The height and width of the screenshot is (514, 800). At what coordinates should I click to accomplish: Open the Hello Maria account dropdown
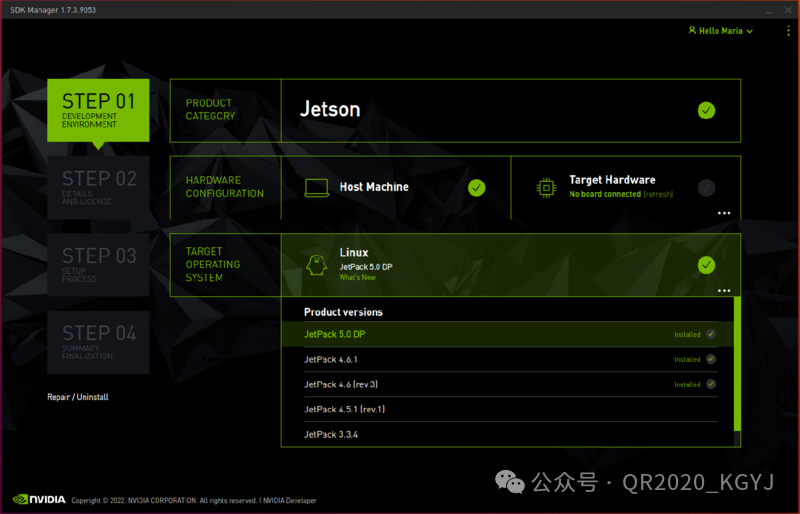pyautogui.click(x=720, y=31)
